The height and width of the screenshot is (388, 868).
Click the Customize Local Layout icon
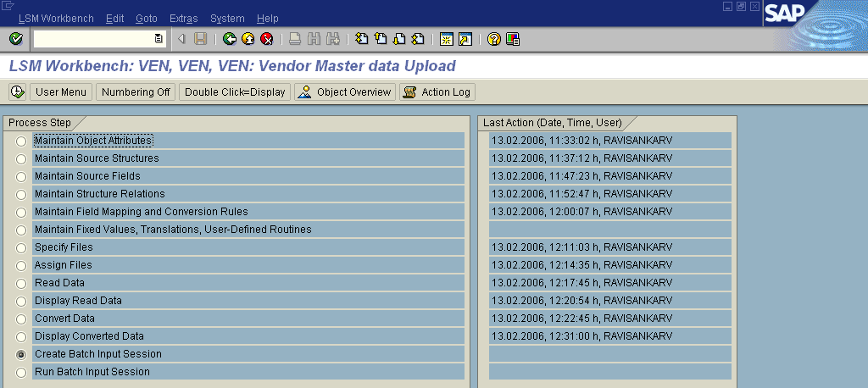(512, 39)
